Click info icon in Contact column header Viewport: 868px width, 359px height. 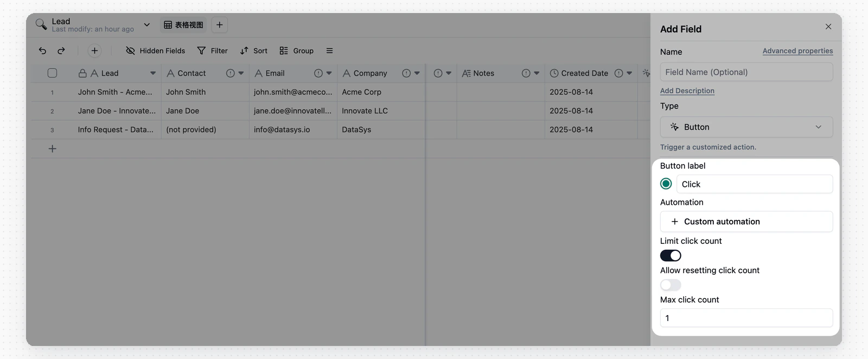click(231, 73)
